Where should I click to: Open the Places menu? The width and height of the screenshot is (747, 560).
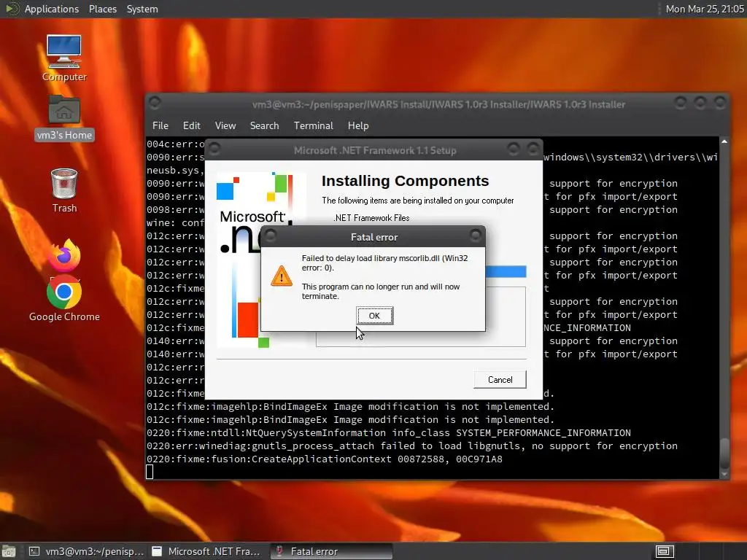[x=102, y=9]
